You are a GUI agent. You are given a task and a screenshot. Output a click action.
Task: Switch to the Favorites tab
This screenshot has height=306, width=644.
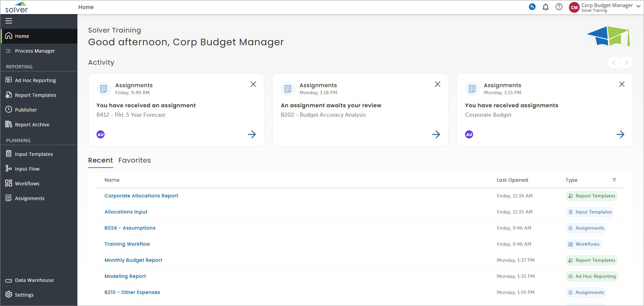tap(134, 160)
